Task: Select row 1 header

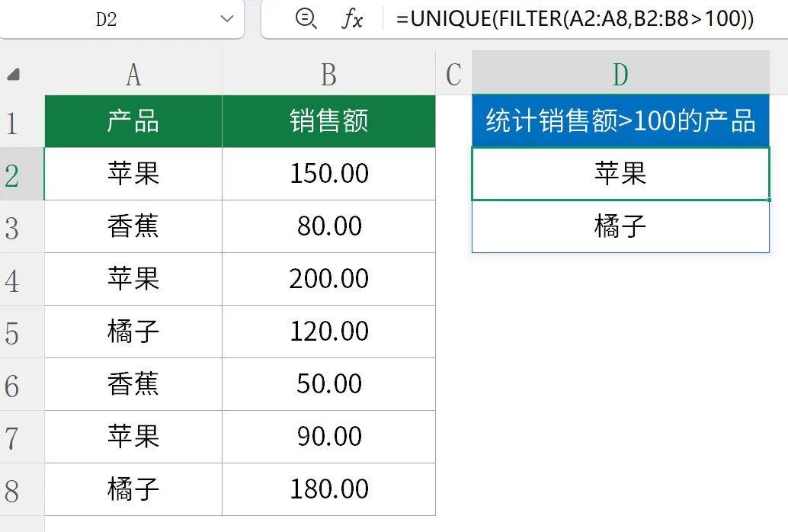Action: (12, 122)
